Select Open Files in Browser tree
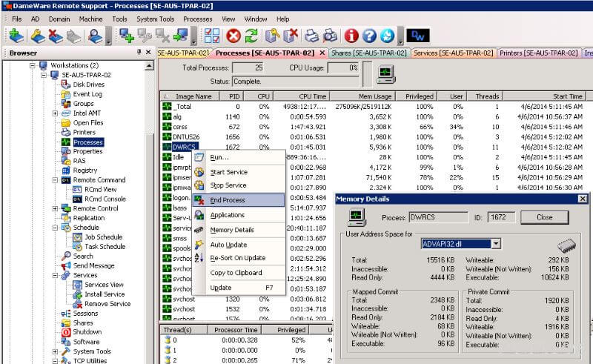Screen dimensions: 593x364 [88, 122]
